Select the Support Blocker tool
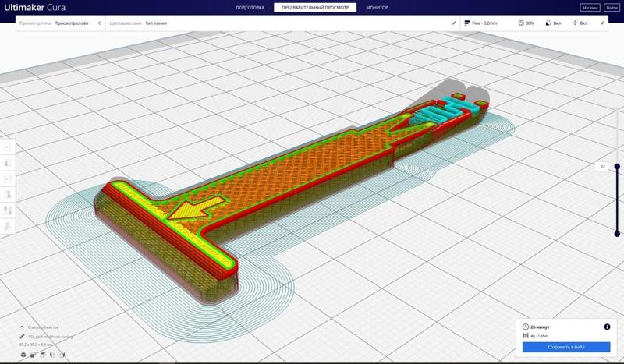The image size is (624, 364). click(8, 226)
